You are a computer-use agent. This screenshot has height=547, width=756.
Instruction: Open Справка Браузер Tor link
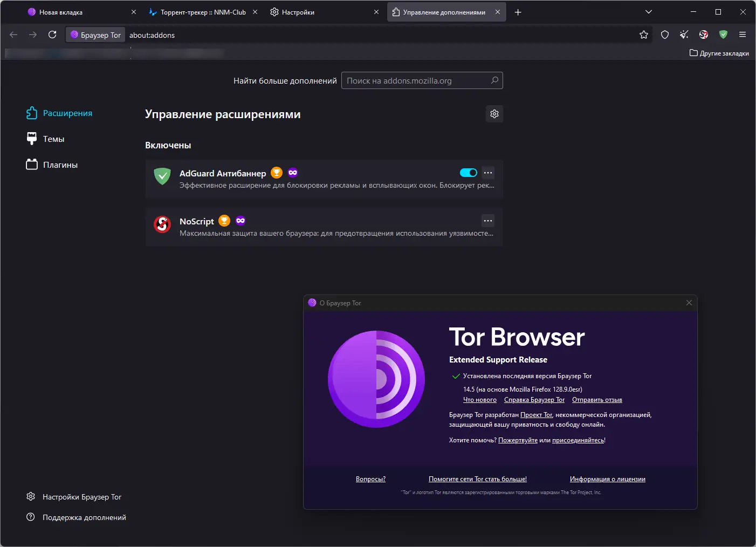tap(534, 400)
